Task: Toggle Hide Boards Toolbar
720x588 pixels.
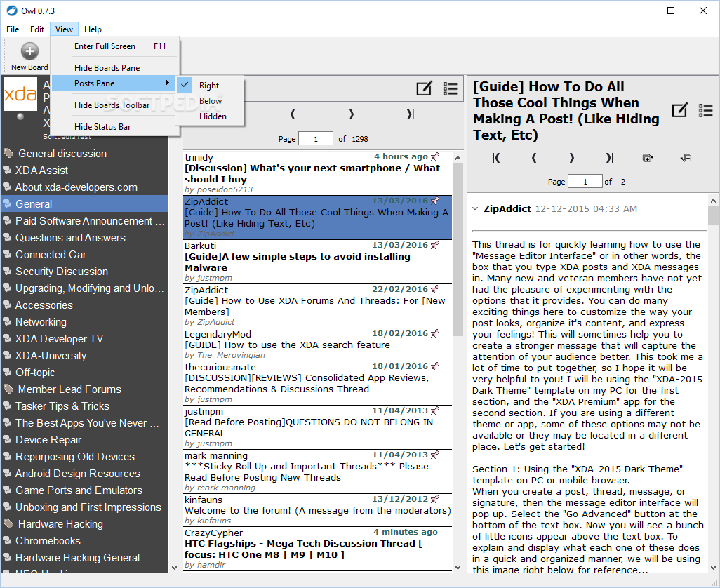Action: pyautogui.click(x=112, y=105)
